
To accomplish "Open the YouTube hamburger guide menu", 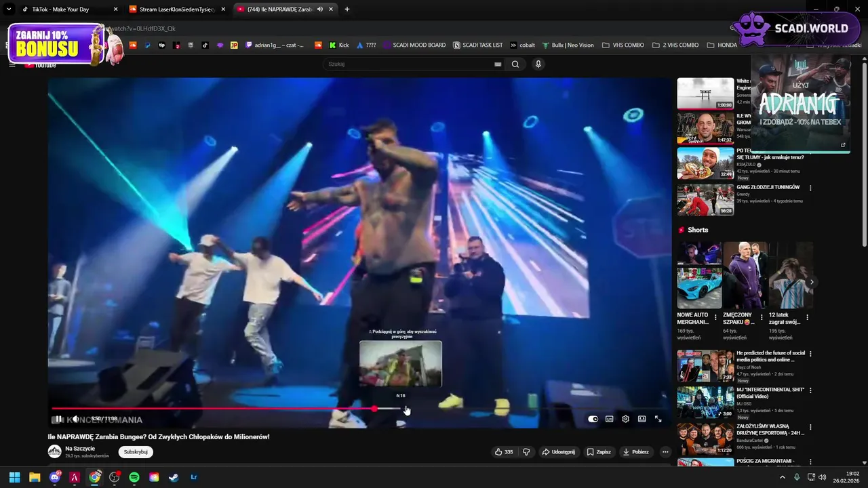I will point(12,64).
